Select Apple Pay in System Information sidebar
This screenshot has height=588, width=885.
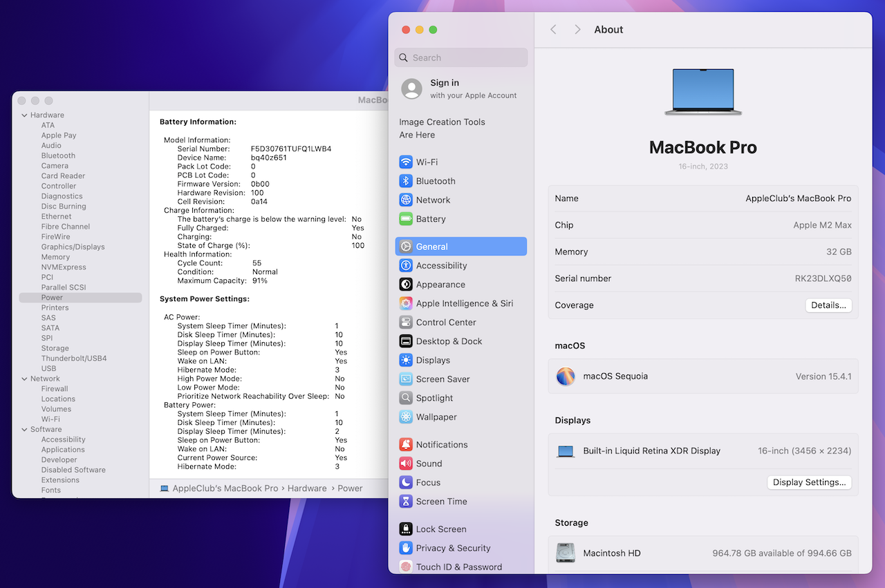click(x=59, y=135)
